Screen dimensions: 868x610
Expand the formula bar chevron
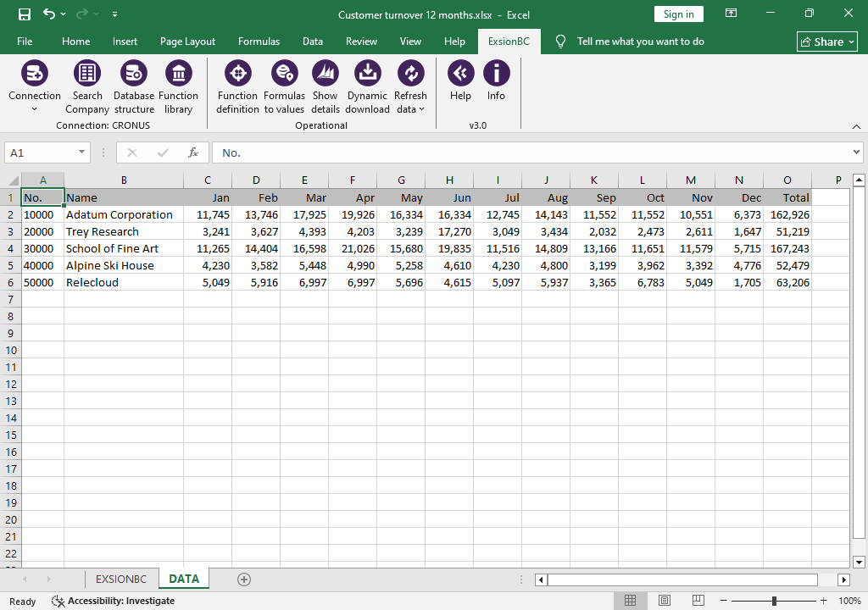pos(856,152)
